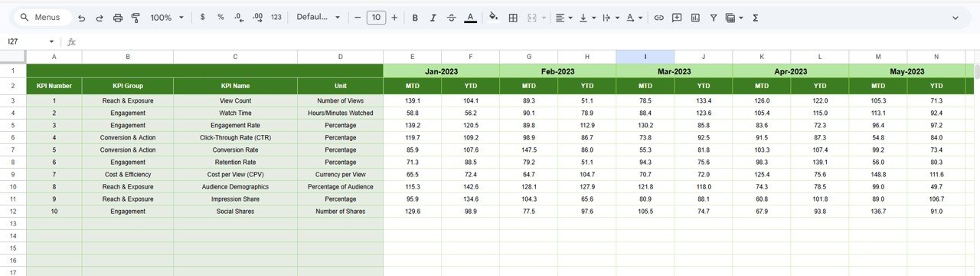The image size is (980, 276).
Task: Select cell with value 148.8
Action: tap(877, 174)
